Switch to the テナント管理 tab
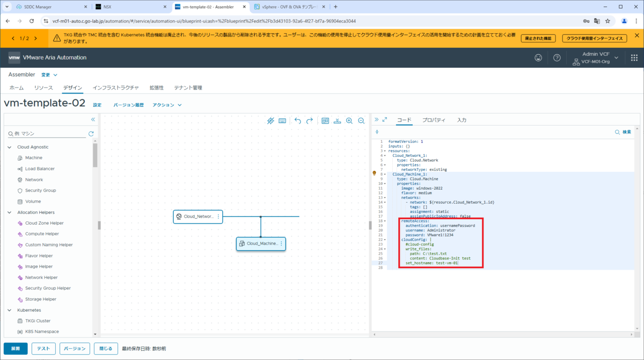 tap(188, 88)
